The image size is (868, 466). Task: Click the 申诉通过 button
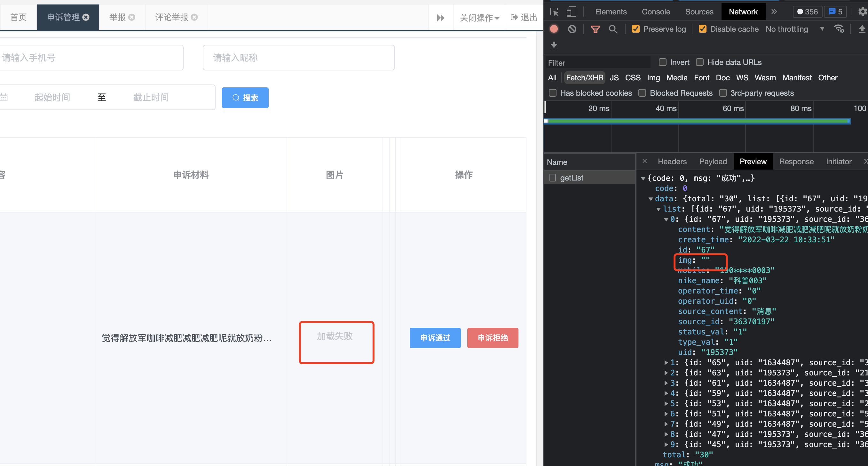coord(435,338)
